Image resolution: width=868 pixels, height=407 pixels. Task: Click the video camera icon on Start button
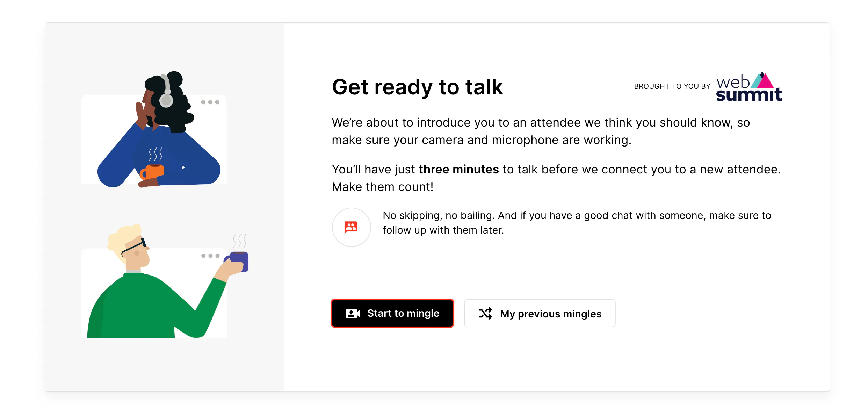353,313
